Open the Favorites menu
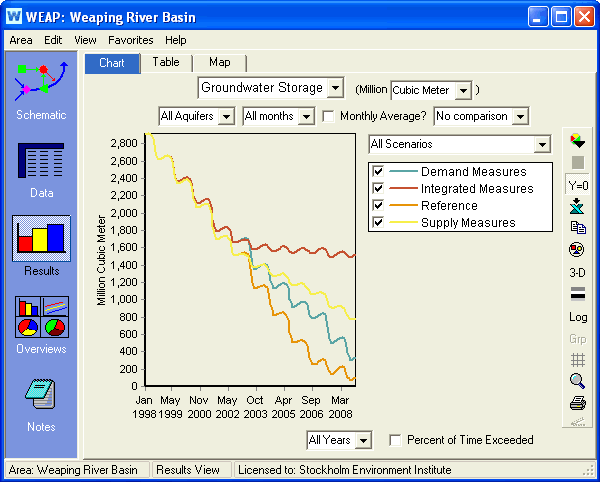This screenshot has width=600, height=482. tap(130, 40)
